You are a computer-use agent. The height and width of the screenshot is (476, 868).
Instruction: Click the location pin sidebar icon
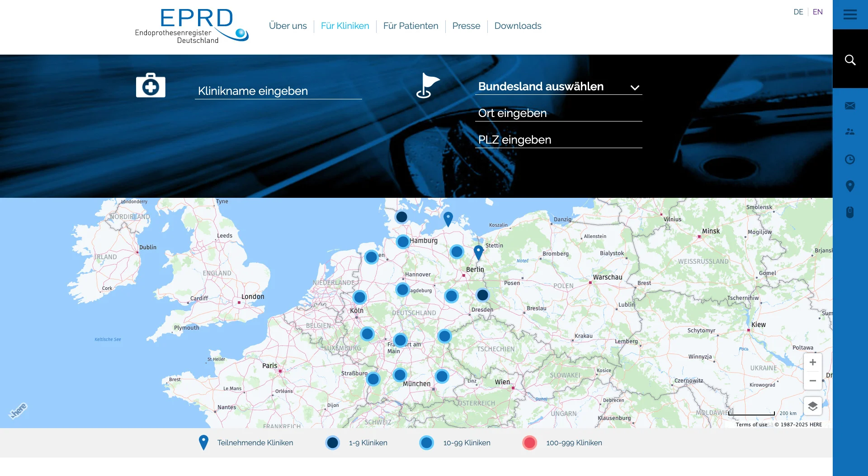point(850,186)
